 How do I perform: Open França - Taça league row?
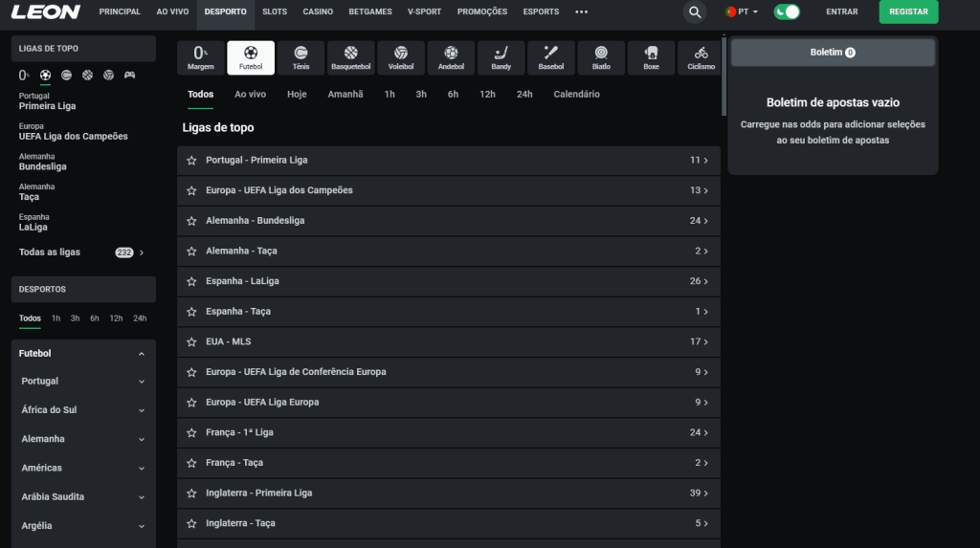pyautogui.click(x=449, y=463)
